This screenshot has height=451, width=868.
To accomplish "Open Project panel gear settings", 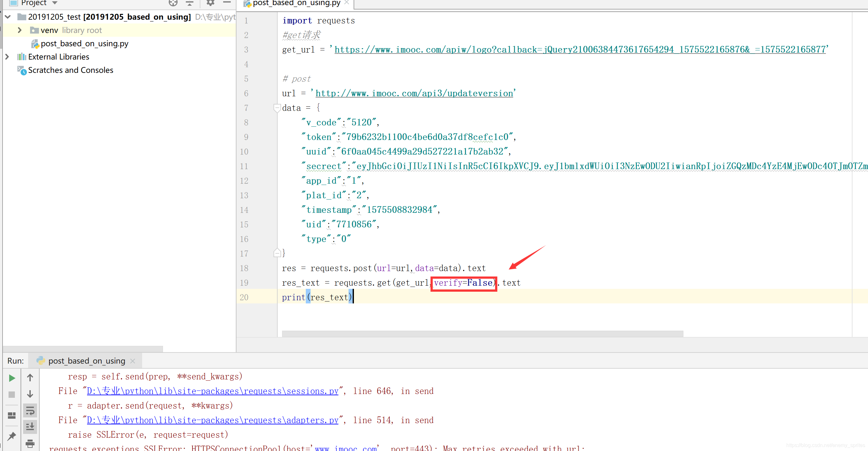I will (210, 3).
